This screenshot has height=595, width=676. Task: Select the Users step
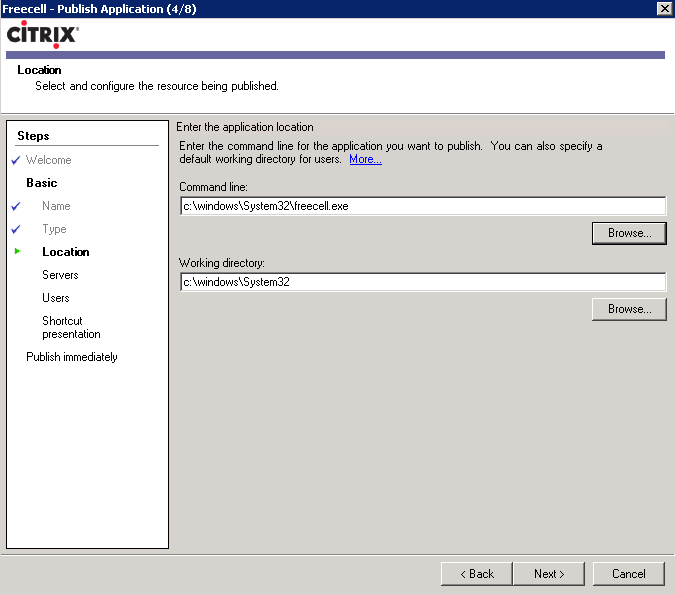[x=56, y=298]
